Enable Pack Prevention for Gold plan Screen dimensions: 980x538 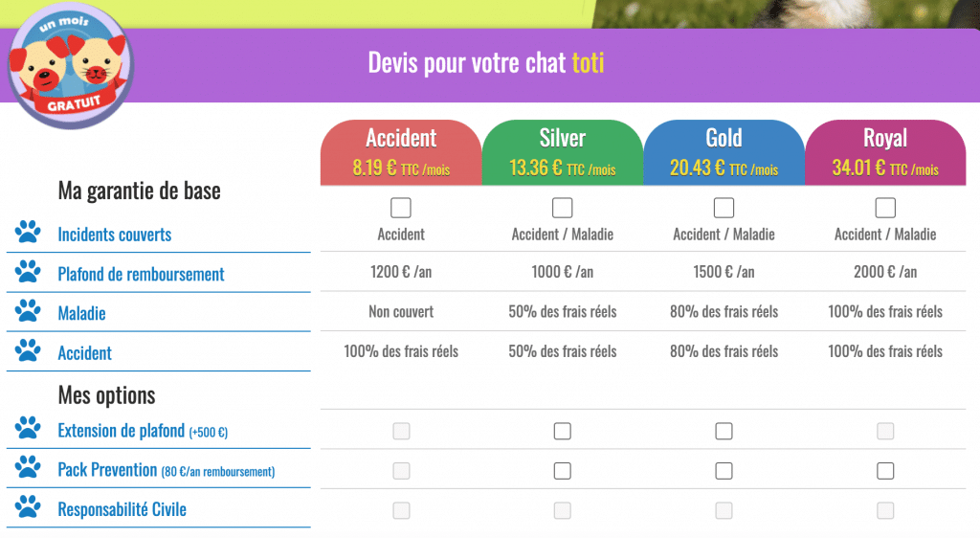(724, 471)
